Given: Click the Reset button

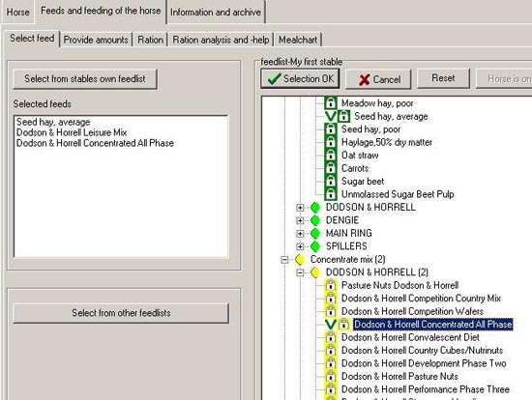Looking at the screenshot, I should (443, 78).
